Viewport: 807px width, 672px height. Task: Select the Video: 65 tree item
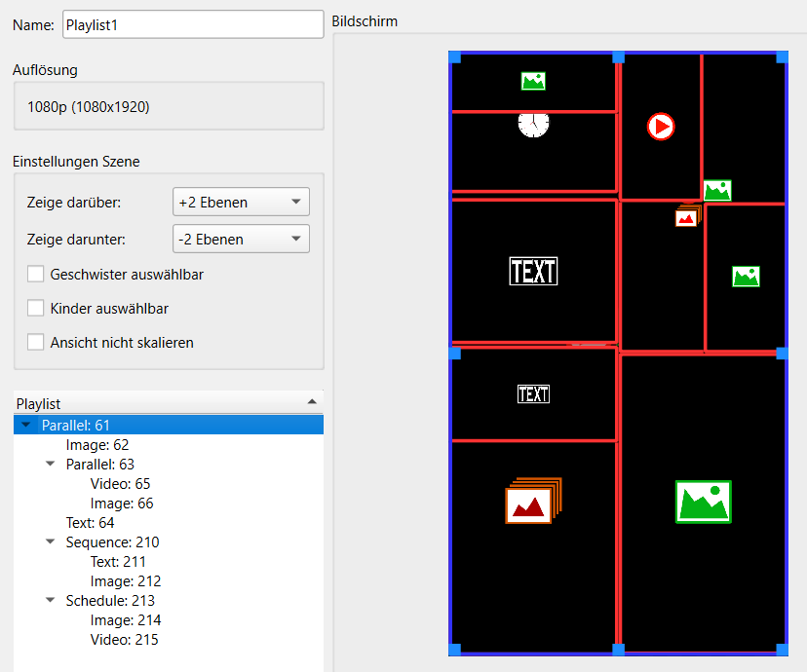120,484
